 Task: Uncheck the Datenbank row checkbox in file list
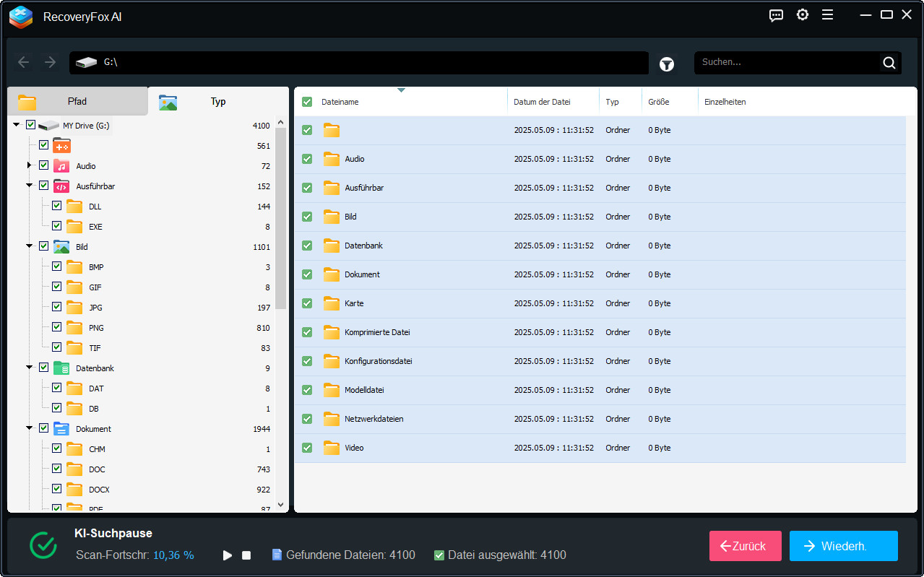(x=307, y=246)
